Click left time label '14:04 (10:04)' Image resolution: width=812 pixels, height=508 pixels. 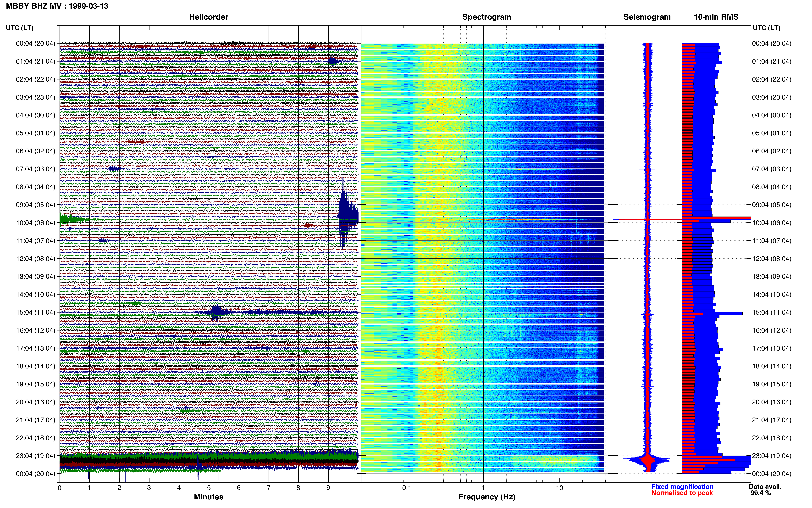[36, 294]
